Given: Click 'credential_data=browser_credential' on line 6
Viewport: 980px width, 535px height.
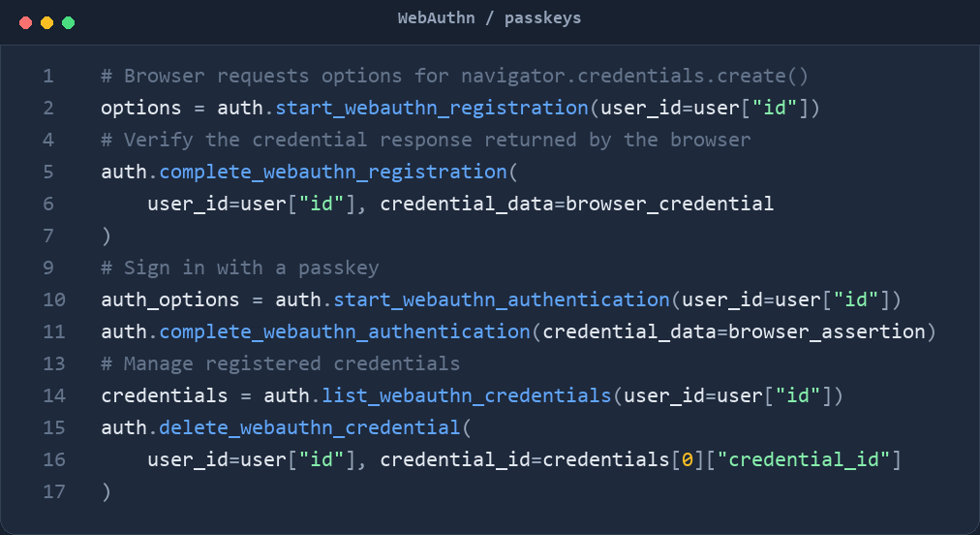Looking at the screenshot, I should click(x=576, y=204).
